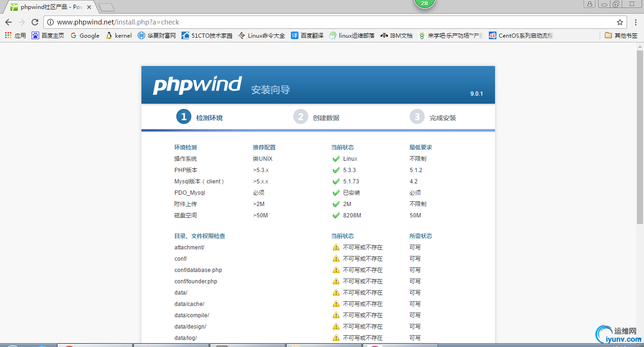Open the 来学吧 bookmark
This screenshot has width=644, height=347.
coord(451,35)
